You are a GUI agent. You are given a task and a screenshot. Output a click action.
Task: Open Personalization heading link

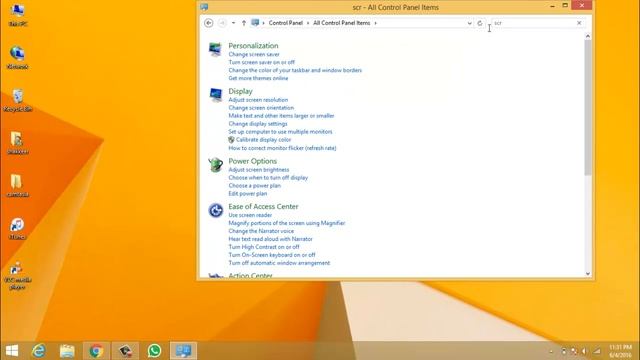[x=253, y=46]
